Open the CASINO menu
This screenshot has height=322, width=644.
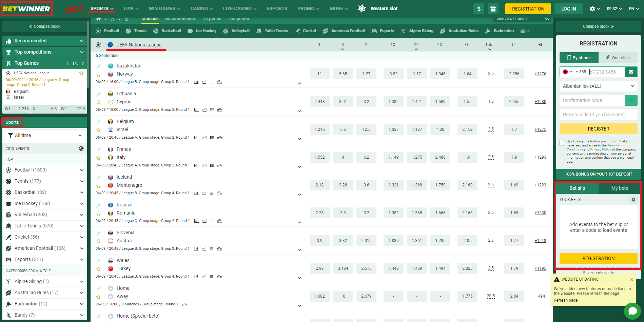pos(202,8)
